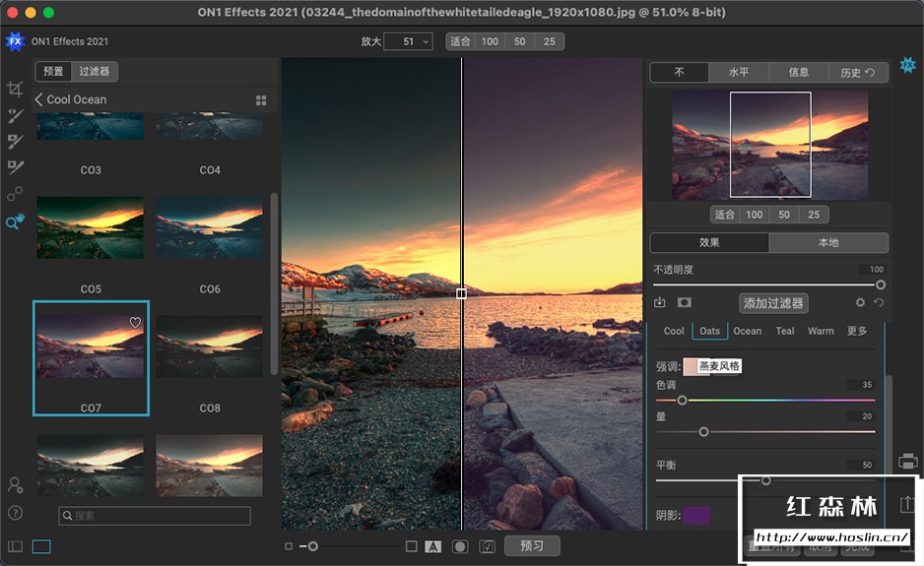Go back from Cool Ocean category

coord(39,100)
